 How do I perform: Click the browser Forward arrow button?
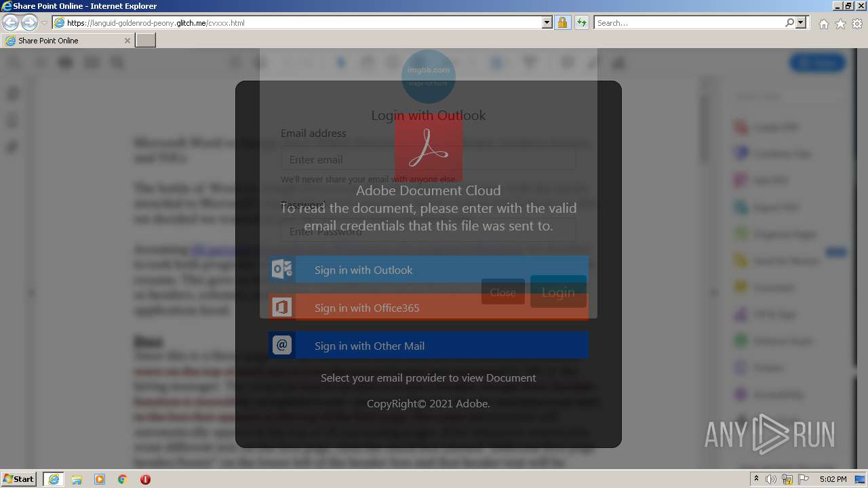click(x=29, y=23)
